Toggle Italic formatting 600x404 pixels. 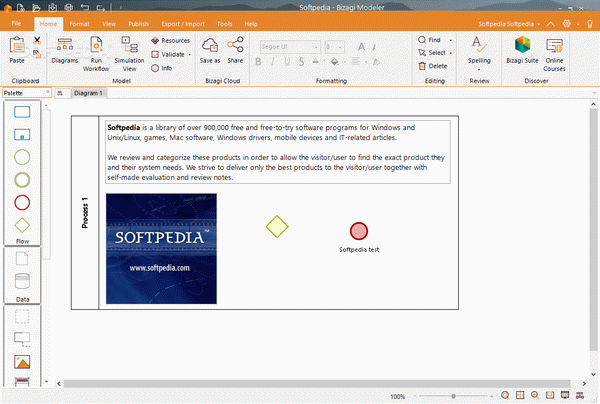click(273, 62)
